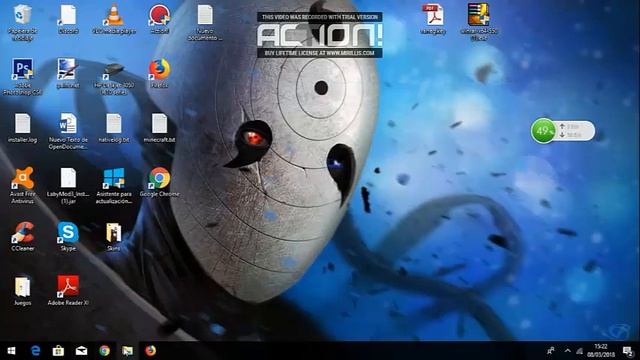Viewport: 640px width, 360px height.
Task: Select the minecraft.txt file
Action: coord(159,124)
